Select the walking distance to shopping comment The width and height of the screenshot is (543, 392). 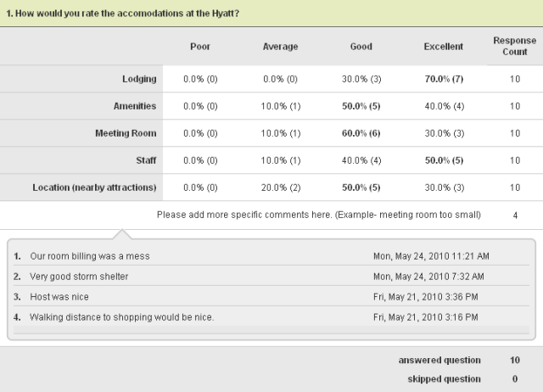tap(121, 317)
